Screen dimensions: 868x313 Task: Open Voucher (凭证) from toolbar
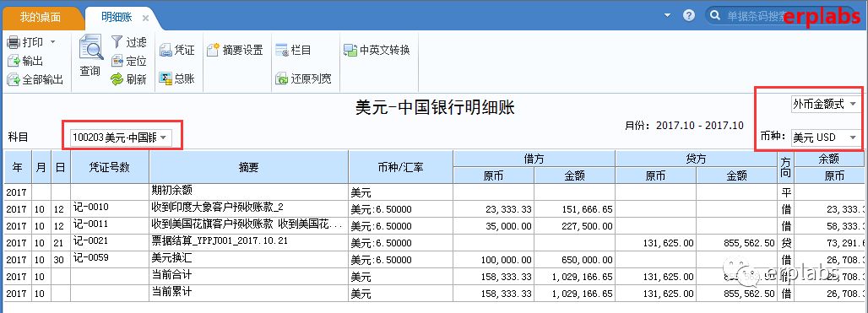(x=177, y=51)
